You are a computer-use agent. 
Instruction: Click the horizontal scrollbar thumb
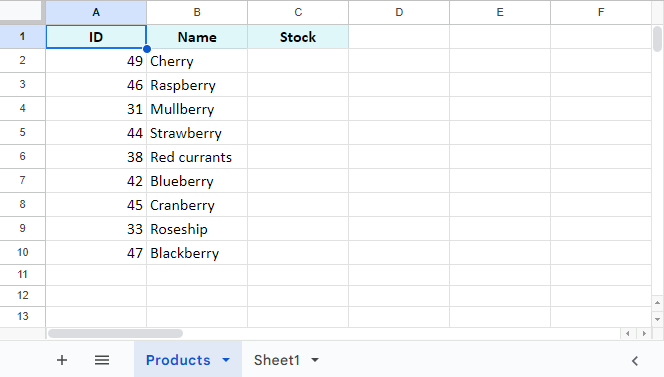coord(115,333)
